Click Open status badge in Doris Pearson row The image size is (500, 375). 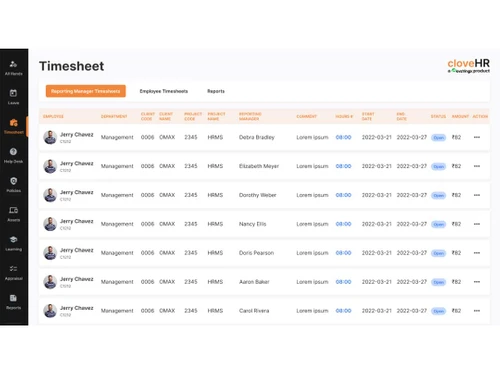[x=438, y=253]
